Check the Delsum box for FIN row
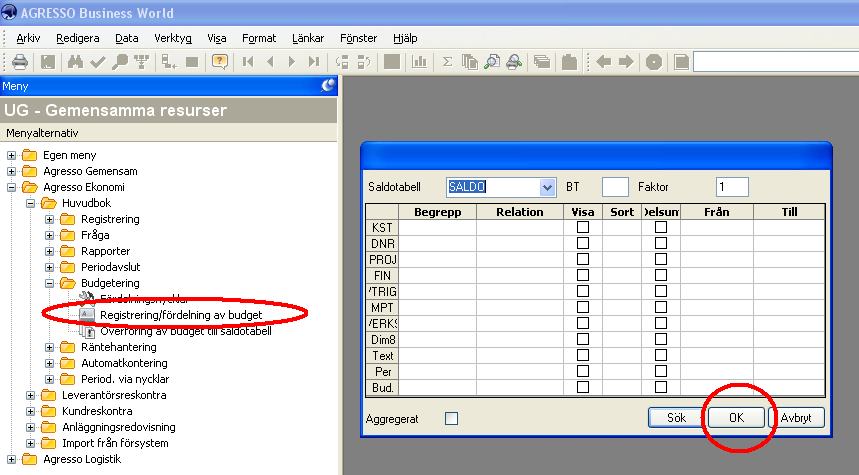 coord(661,275)
